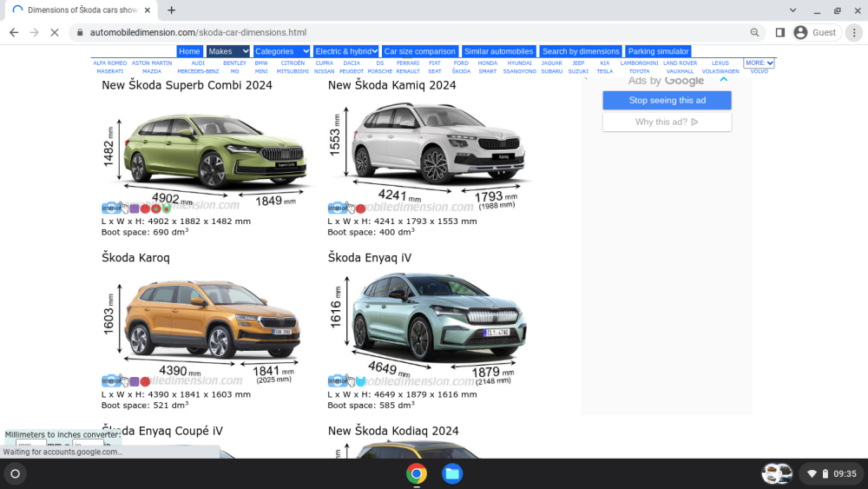Click New Škoda Superb Combi 2024 heading
Screen dimensions: 868x489
pyautogui.click(x=187, y=85)
